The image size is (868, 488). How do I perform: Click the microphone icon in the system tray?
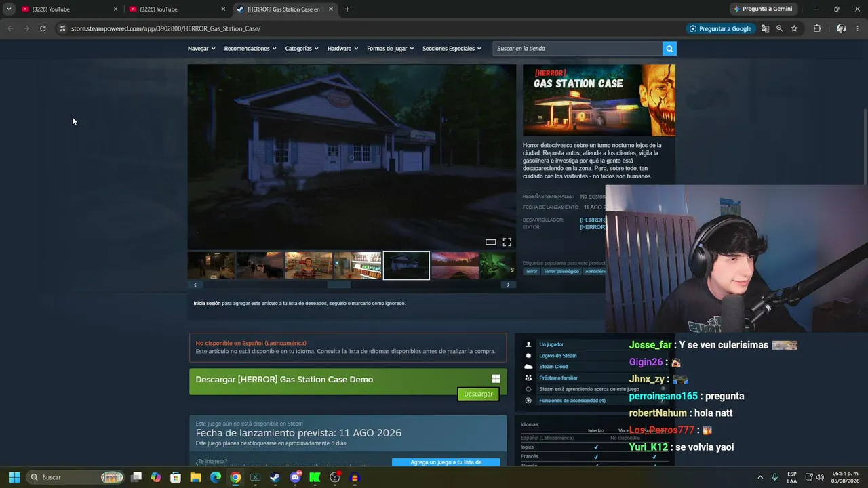tap(774, 477)
